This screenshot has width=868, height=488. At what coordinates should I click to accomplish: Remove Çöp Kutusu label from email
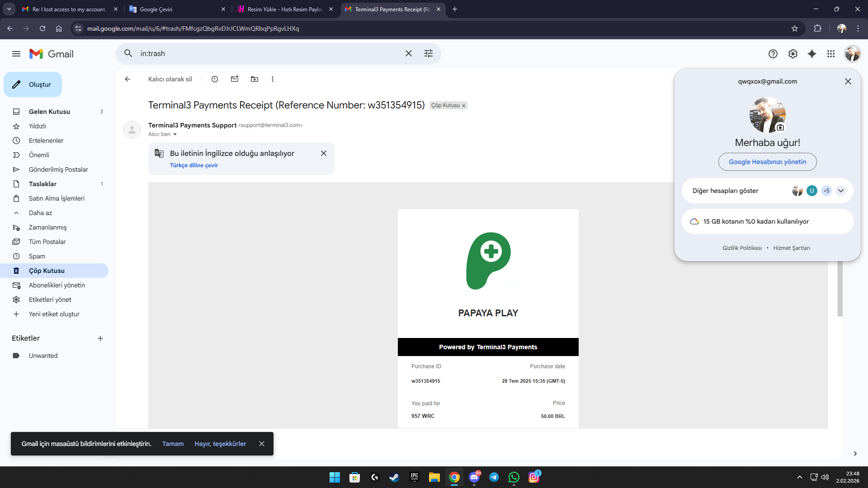pos(464,106)
